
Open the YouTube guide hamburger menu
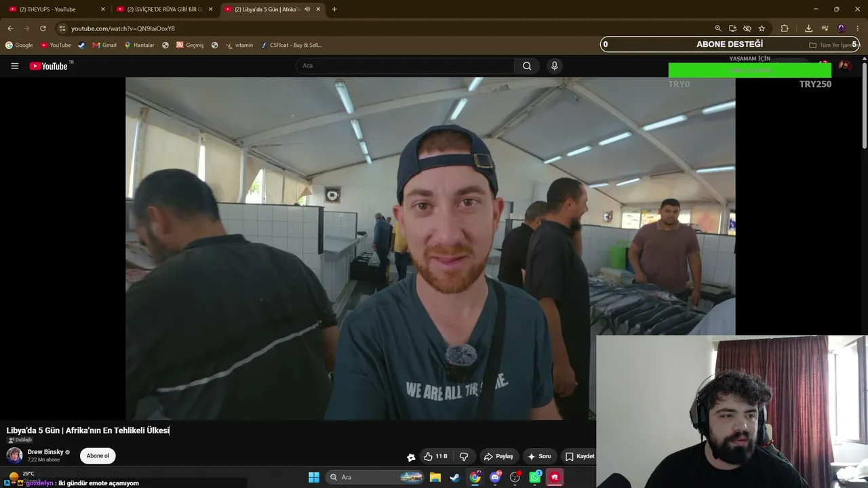(14, 66)
